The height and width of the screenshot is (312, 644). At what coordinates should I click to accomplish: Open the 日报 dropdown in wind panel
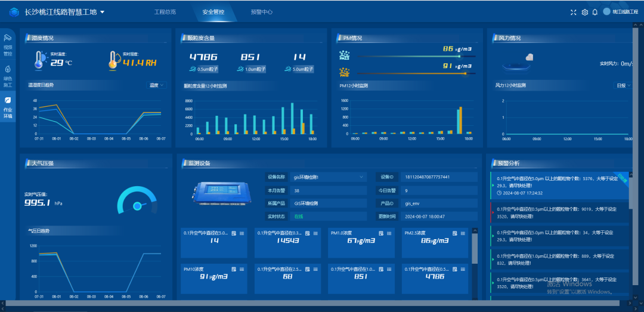click(x=623, y=85)
